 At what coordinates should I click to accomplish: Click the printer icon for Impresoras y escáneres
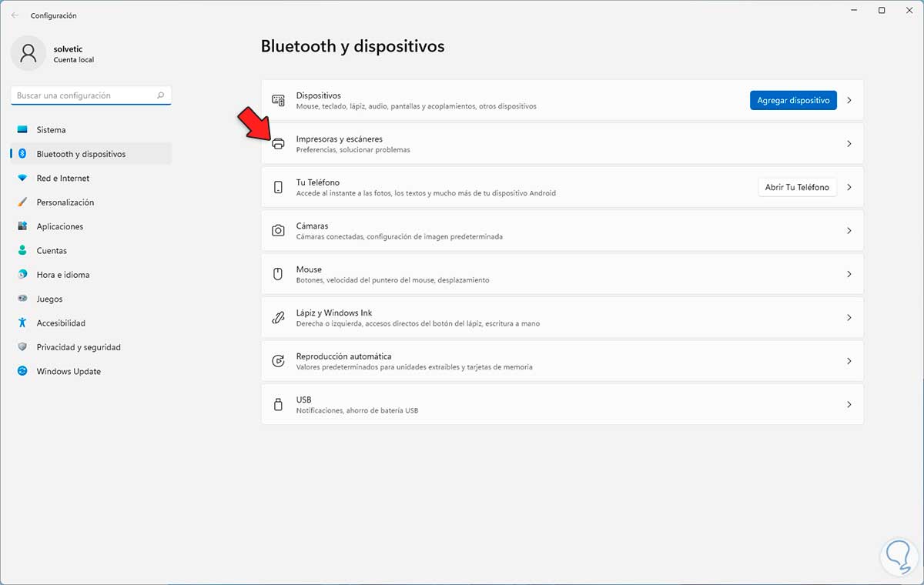point(278,144)
